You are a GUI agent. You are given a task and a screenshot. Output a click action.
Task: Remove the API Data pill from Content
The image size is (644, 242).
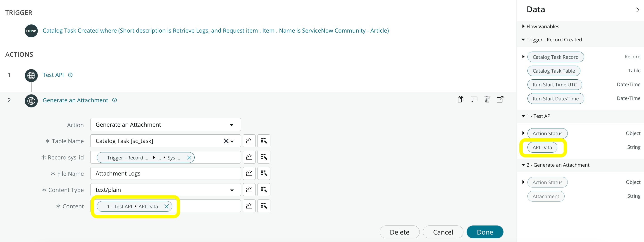[x=167, y=206]
